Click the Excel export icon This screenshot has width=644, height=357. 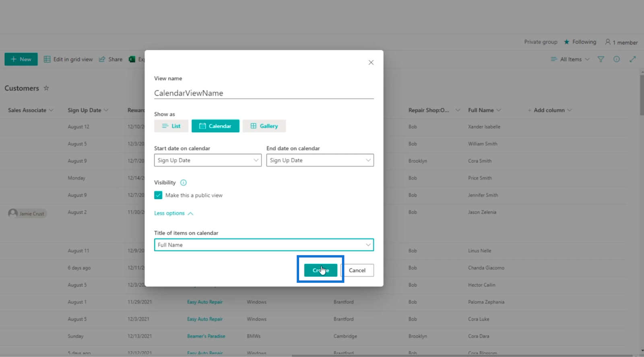click(x=132, y=59)
